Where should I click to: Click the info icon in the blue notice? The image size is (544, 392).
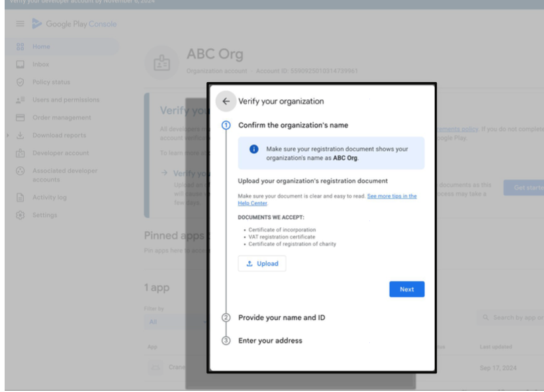(x=254, y=149)
